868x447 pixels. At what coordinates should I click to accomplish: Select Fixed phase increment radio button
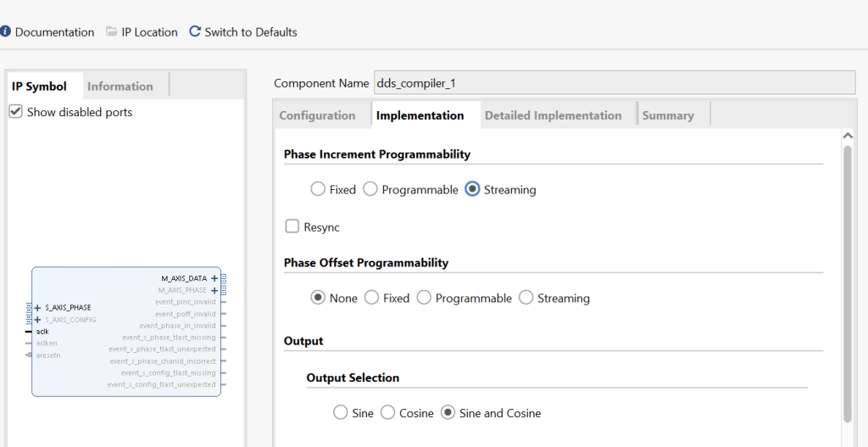point(318,190)
